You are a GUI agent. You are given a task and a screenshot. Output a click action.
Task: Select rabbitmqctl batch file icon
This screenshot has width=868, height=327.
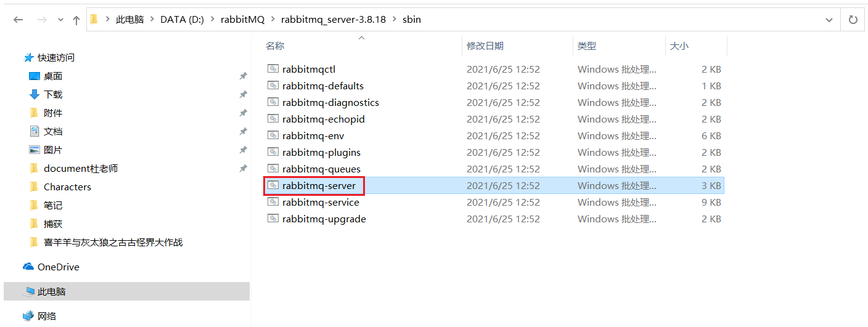[x=273, y=69]
